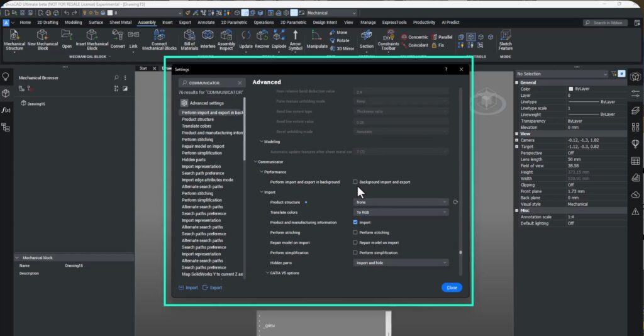644x336 pixels.
Task: Uncheck Product and manufacturing information Import
Action: coord(355,222)
